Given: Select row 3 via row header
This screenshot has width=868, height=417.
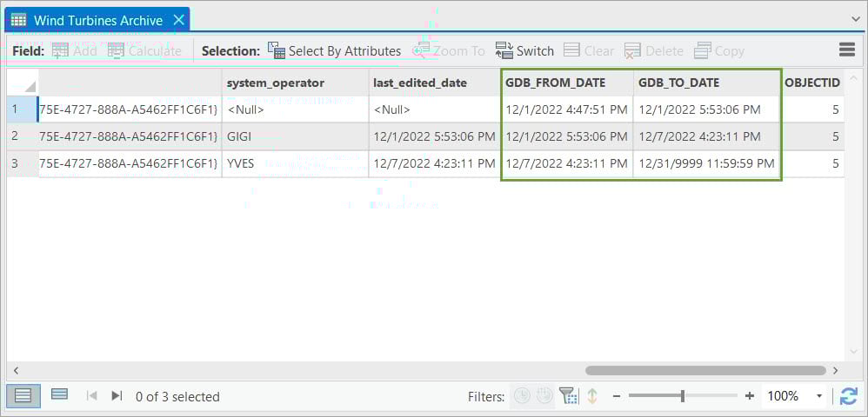Looking at the screenshot, I should point(22,163).
